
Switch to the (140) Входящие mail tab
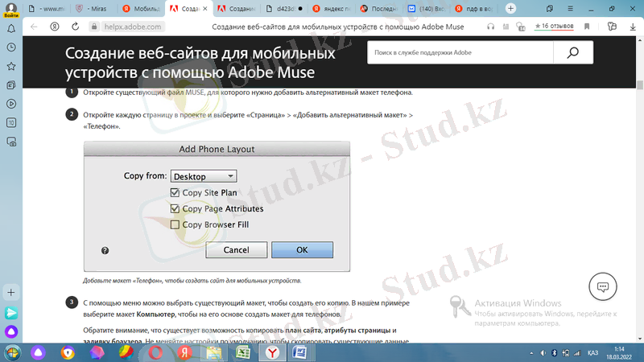427,9
